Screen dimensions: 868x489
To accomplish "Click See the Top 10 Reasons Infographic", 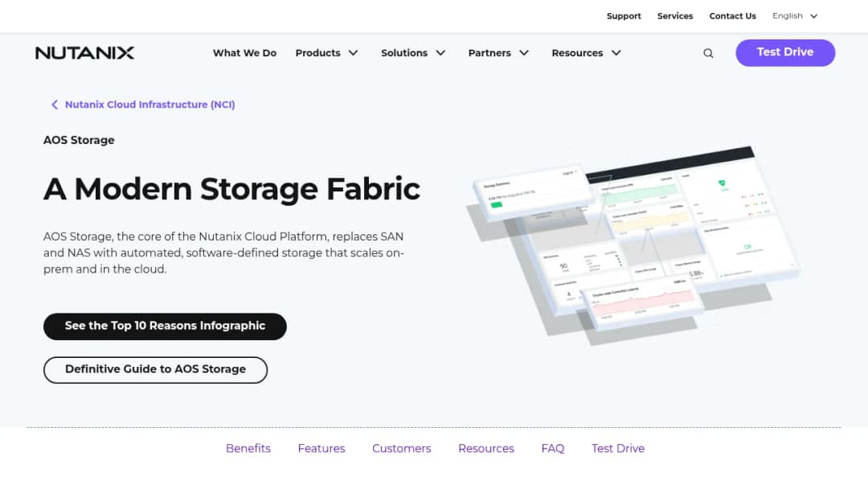I will [165, 327].
